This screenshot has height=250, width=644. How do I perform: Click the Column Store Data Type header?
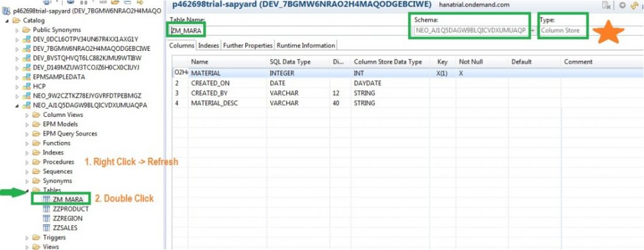pos(390,62)
